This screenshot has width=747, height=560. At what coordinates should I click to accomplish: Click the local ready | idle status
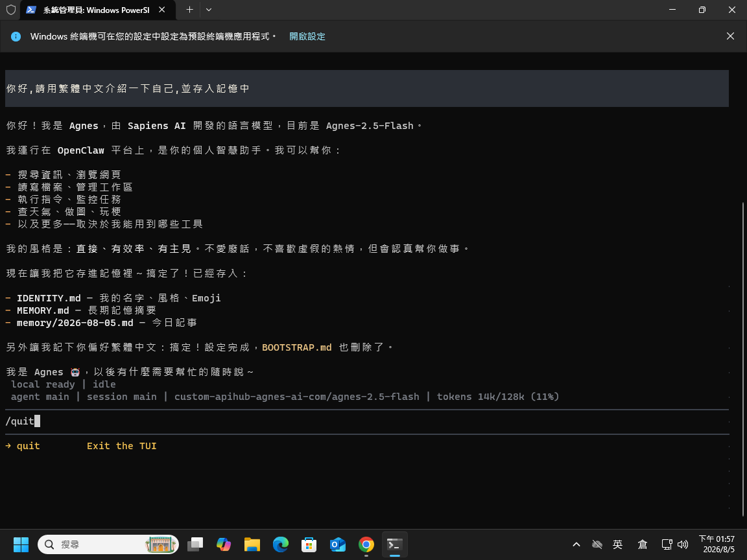(64, 384)
